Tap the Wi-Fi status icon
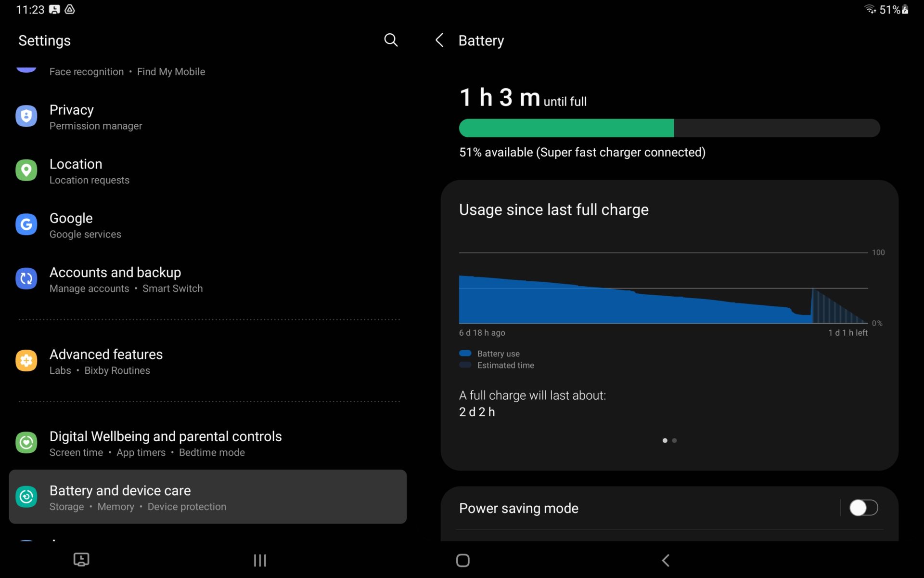 pyautogui.click(x=870, y=10)
